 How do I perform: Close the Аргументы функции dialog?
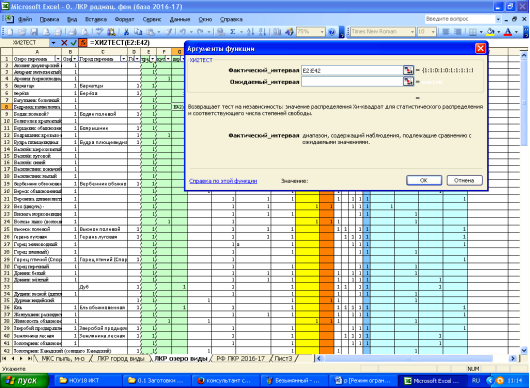click(x=480, y=49)
